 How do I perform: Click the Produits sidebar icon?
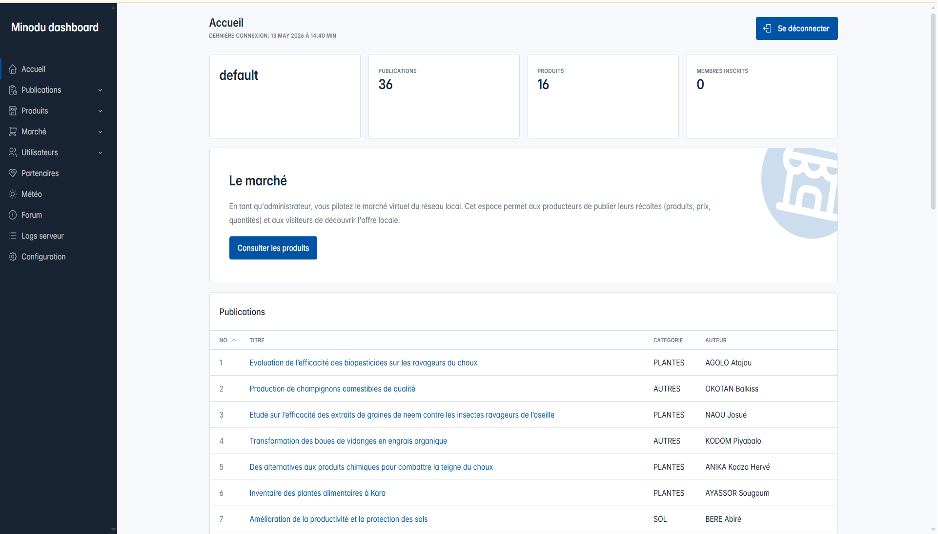click(13, 111)
